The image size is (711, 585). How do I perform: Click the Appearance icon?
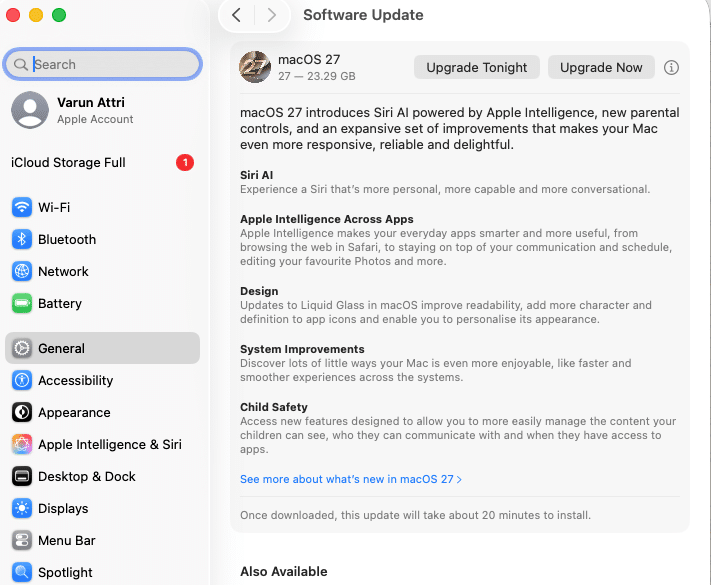[x=22, y=412]
